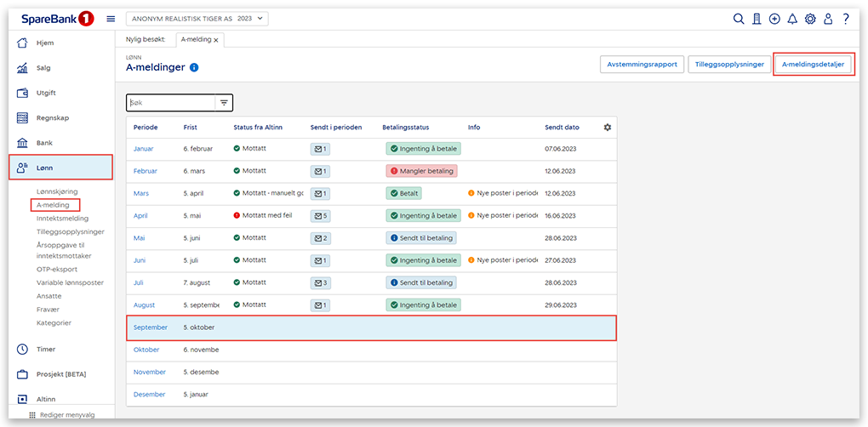
Task: Open the filter icon in search box
Action: pyautogui.click(x=224, y=103)
